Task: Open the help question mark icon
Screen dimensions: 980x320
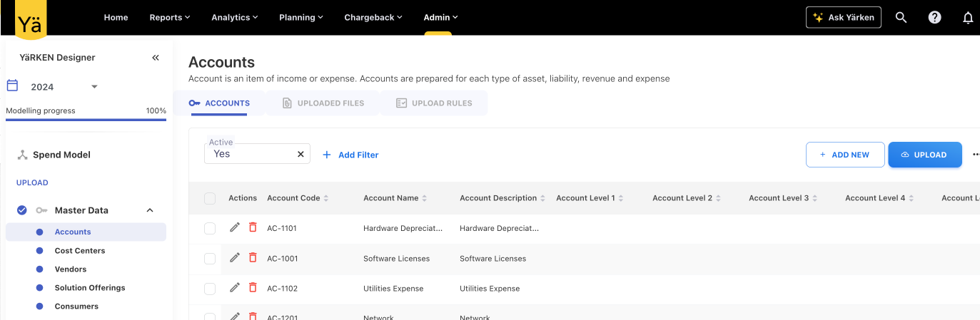Action: click(934, 18)
